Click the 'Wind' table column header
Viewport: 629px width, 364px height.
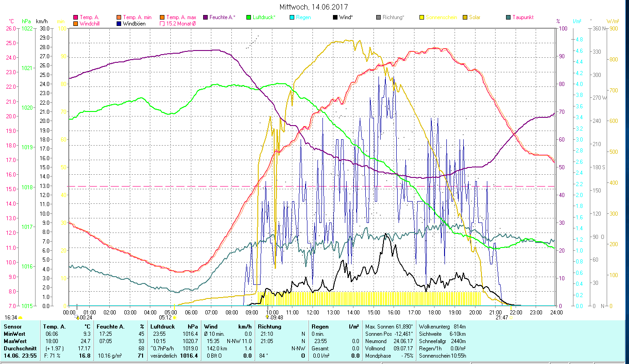coord(211,327)
